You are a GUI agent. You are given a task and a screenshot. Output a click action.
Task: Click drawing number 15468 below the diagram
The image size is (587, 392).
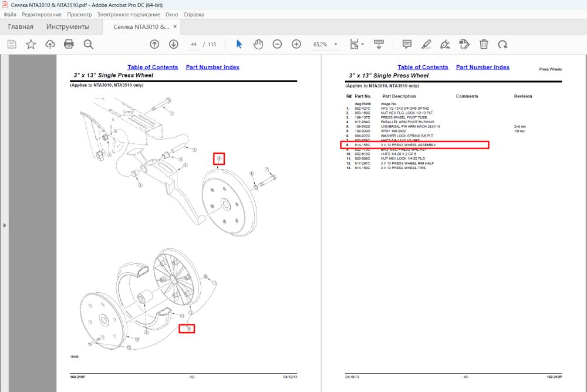coord(74,357)
